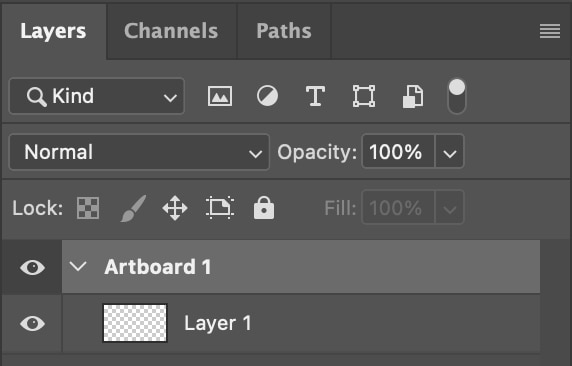
Task: Hide Layer 1 with eye icon
Action: coord(32,323)
